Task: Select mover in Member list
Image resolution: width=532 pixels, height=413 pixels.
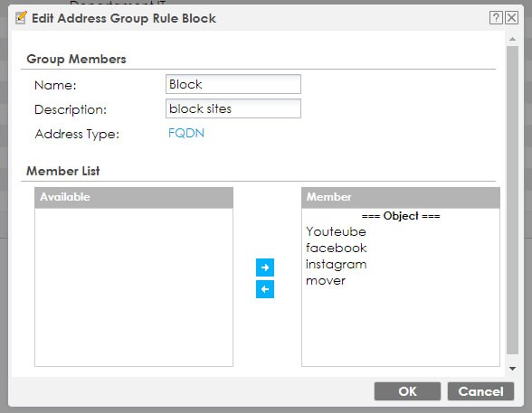Action: coord(326,281)
